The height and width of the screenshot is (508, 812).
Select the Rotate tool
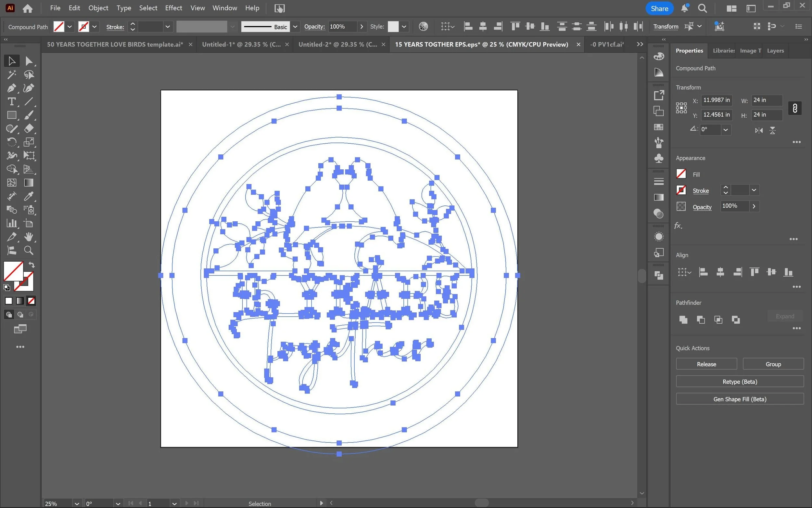(x=11, y=142)
